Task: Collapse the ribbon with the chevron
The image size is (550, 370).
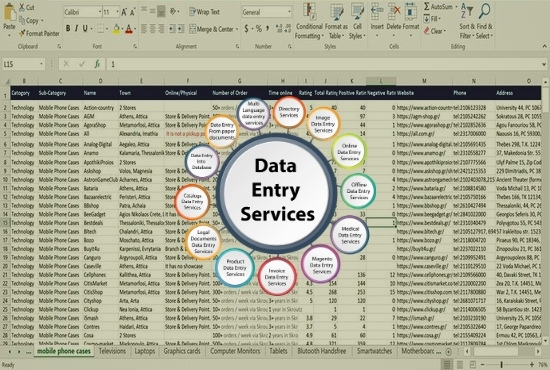Action: pos(544,46)
